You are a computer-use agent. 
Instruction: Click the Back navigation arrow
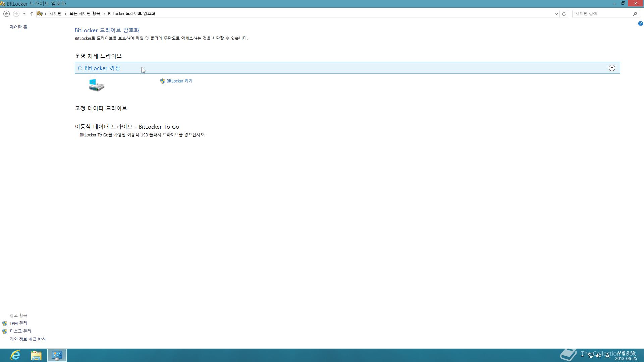click(x=6, y=14)
